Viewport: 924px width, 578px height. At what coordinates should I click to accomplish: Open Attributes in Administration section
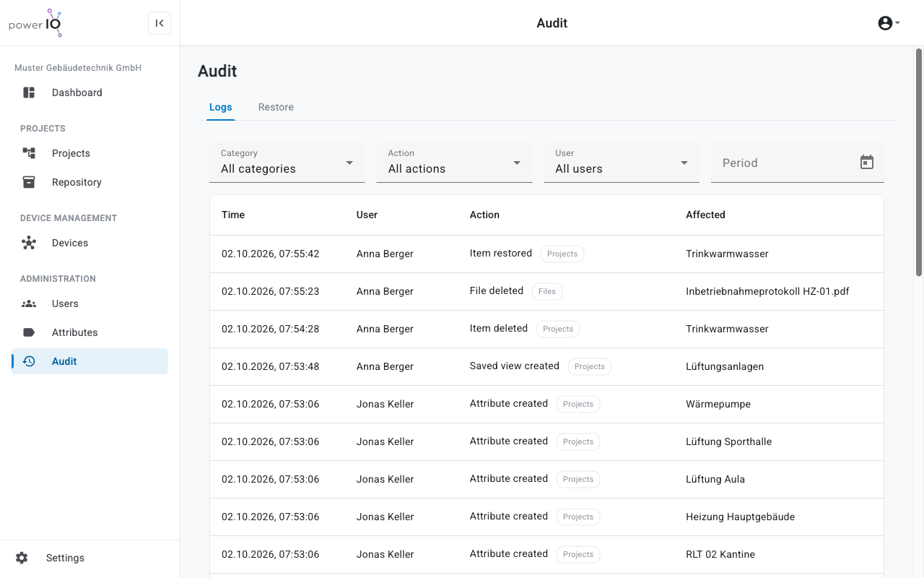(x=90, y=332)
